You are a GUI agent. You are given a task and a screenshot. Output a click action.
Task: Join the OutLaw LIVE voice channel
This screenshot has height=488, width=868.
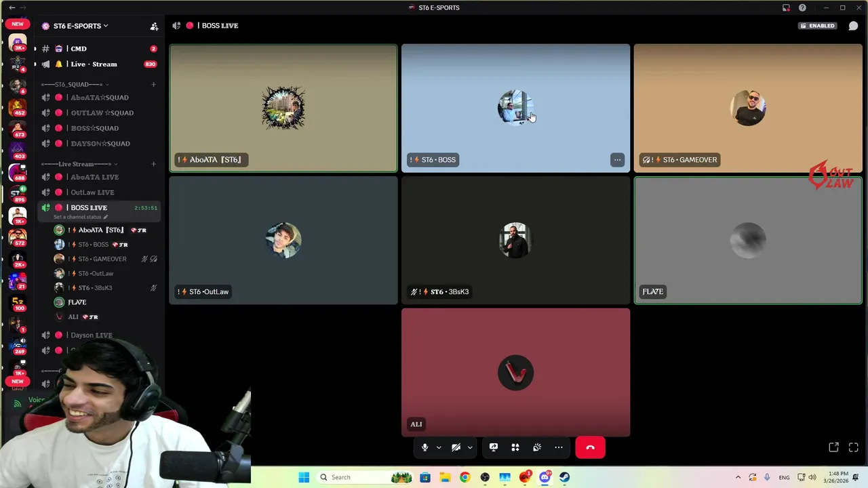pyautogui.click(x=99, y=192)
